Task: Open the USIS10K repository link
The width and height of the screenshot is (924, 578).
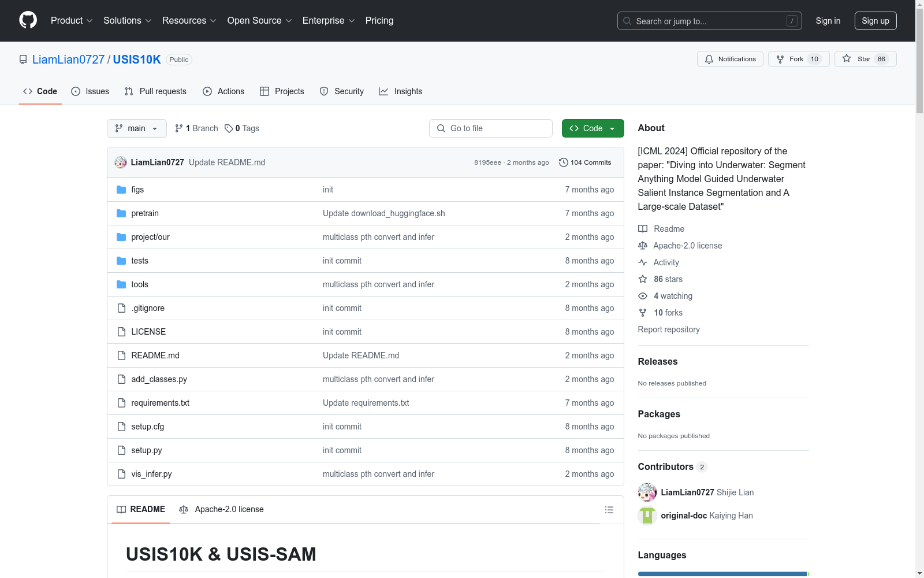Action: point(137,60)
